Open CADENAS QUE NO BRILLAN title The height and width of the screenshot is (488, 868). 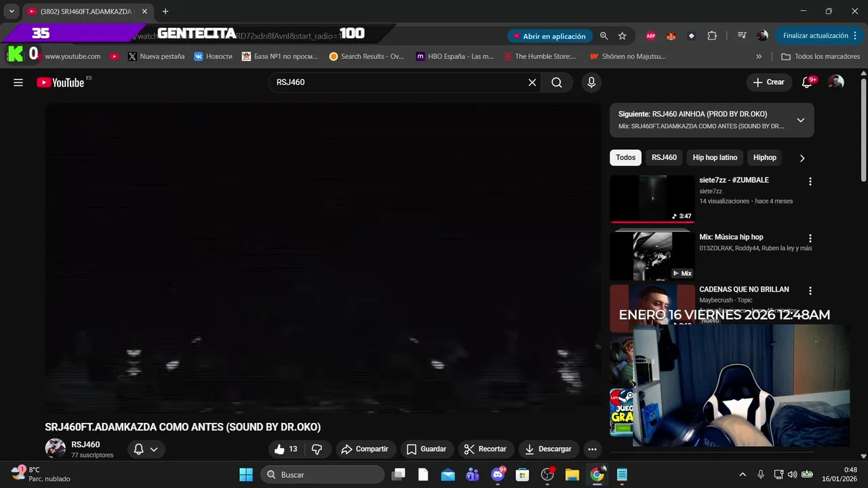point(744,289)
